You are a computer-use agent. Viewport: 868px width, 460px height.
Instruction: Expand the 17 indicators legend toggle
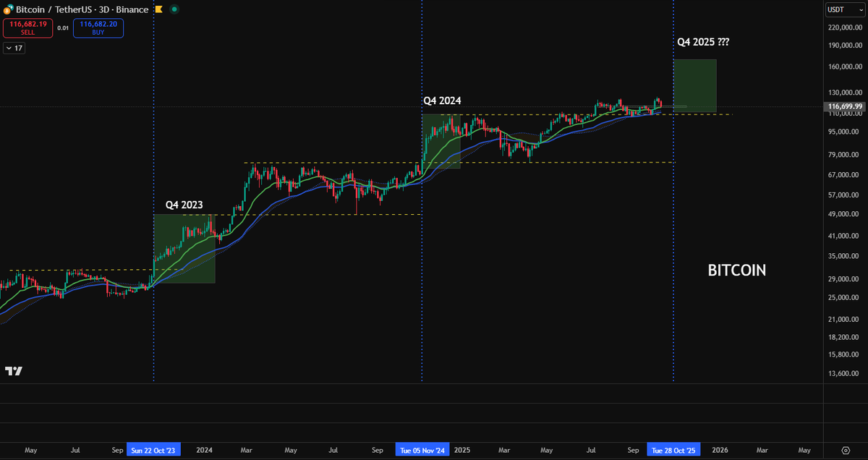pyautogui.click(x=13, y=48)
